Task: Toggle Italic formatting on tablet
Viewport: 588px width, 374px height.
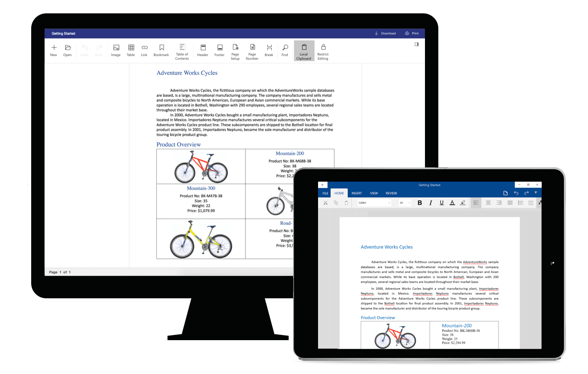Action: pos(431,203)
